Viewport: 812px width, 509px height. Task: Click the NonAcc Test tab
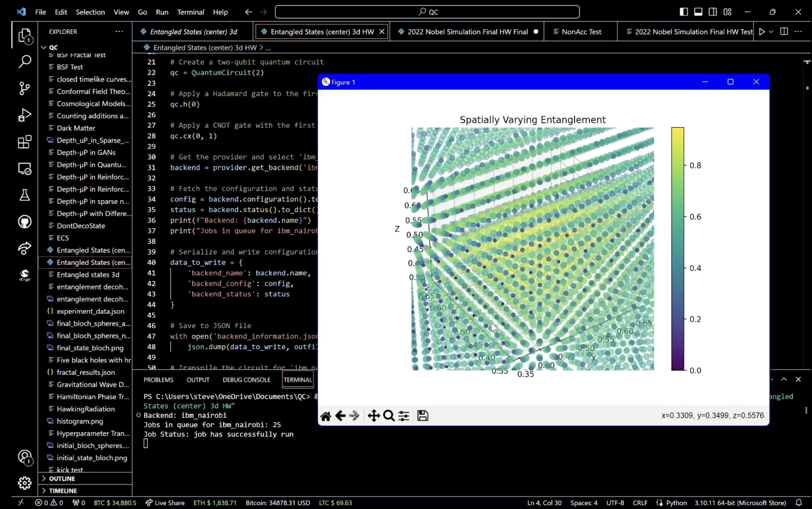(581, 32)
